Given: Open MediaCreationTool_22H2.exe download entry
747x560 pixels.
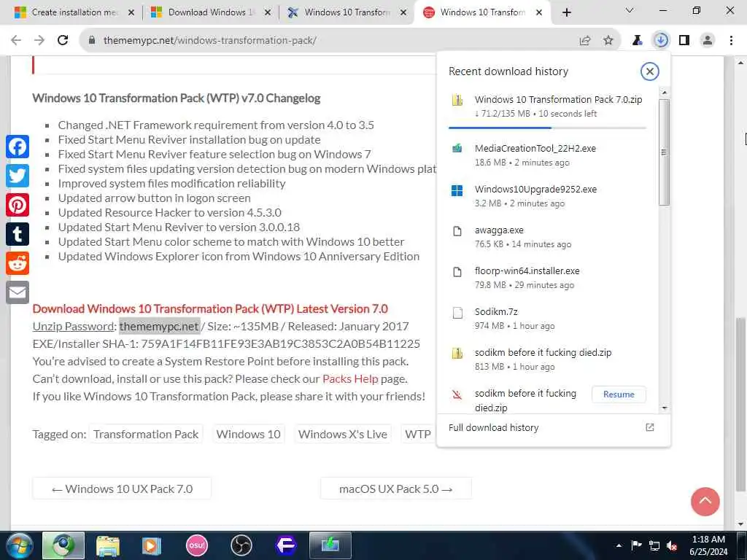Looking at the screenshot, I should [547, 155].
